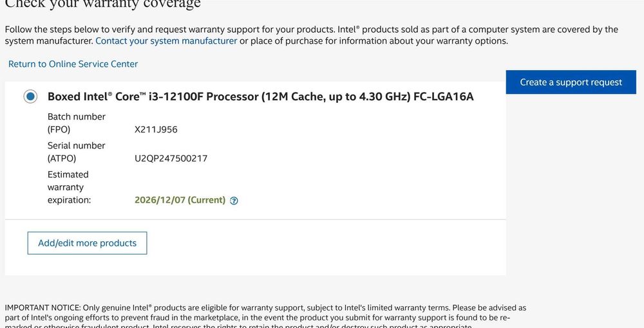
Task: Click serial number value U2QP247500217
Action: [171, 158]
